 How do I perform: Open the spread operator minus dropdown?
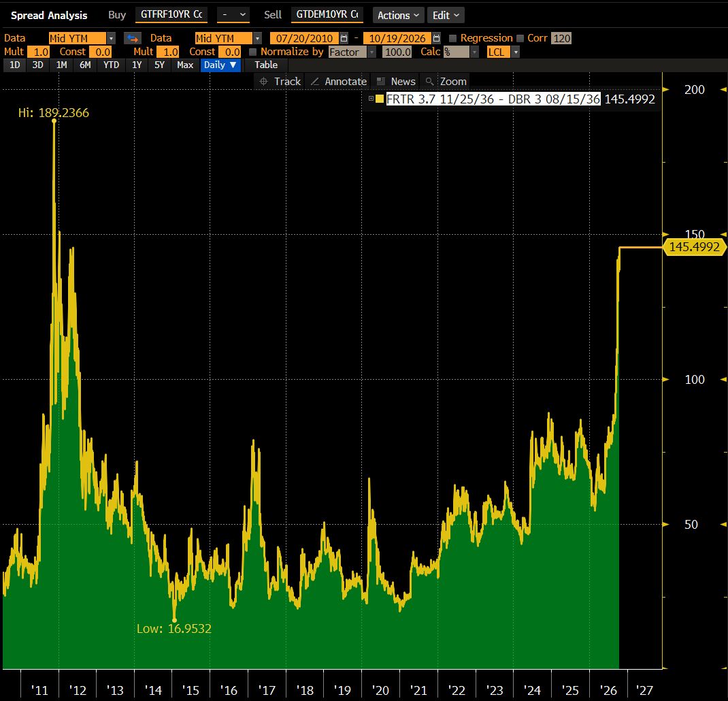click(233, 15)
